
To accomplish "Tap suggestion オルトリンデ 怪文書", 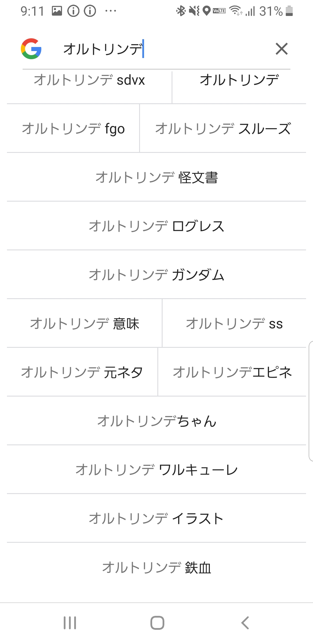I will [156, 178].
